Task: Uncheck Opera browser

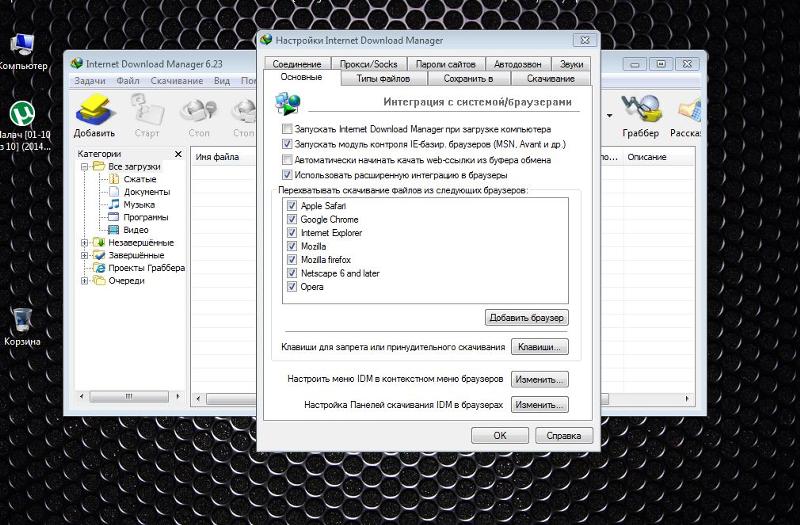Action: [x=292, y=286]
